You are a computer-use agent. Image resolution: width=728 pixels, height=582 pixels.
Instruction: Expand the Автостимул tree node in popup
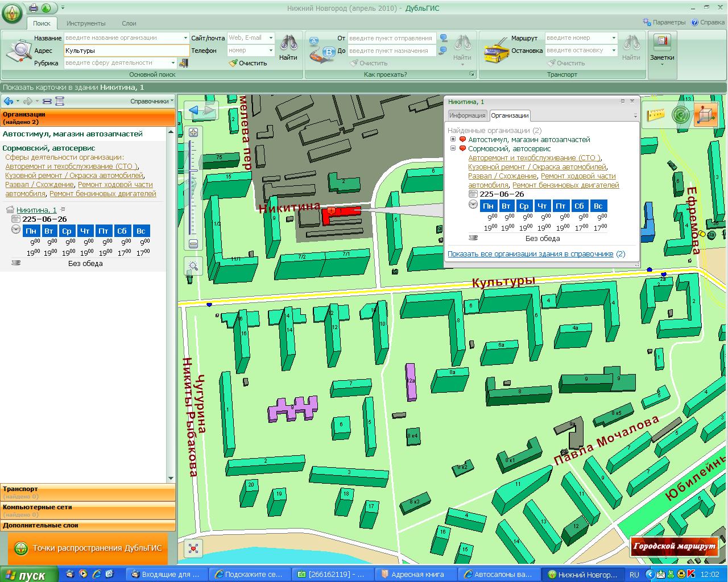coord(453,139)
